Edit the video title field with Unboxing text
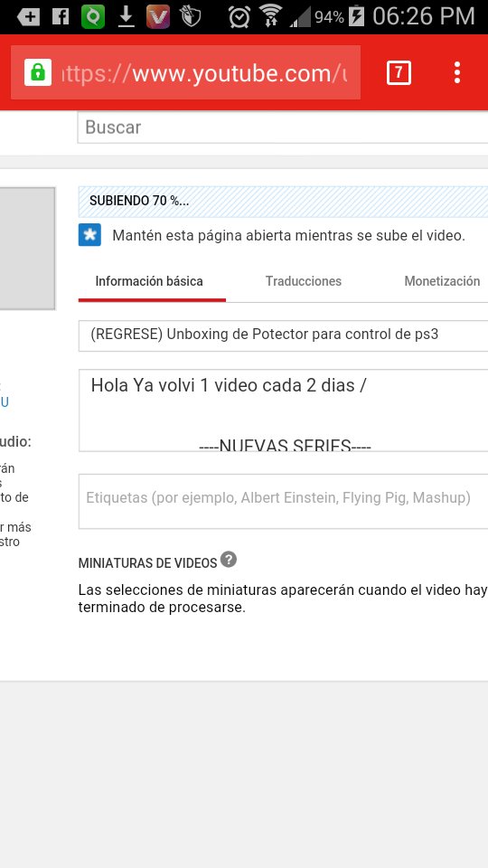This screenshot has width=488, height=868. 283,335
